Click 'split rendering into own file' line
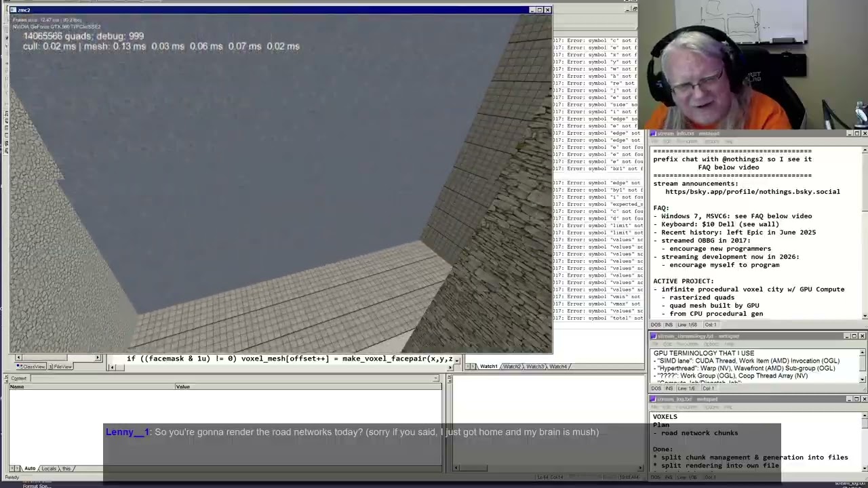The image size is (868, 488). point(716,466)
